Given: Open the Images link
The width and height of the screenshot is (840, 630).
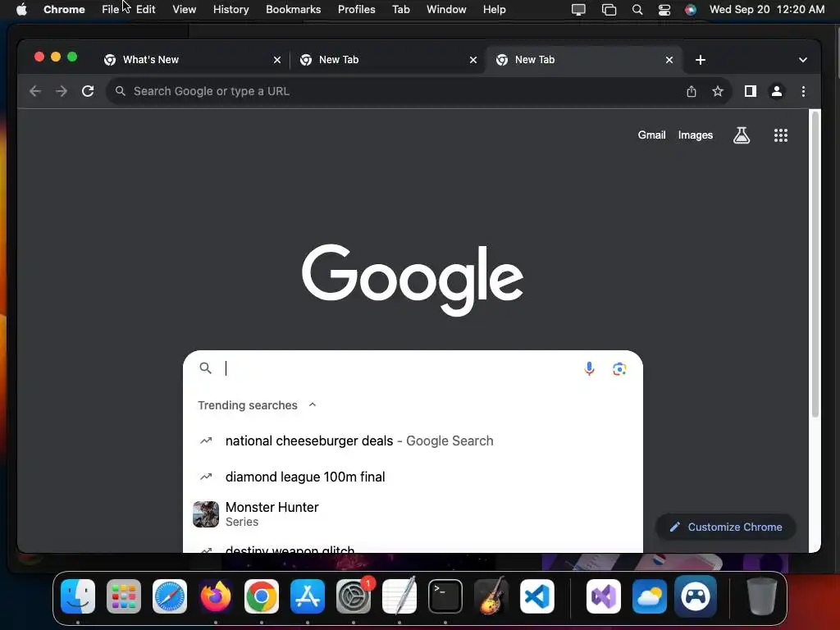Looking at the screenshot, I should point(696,135).
